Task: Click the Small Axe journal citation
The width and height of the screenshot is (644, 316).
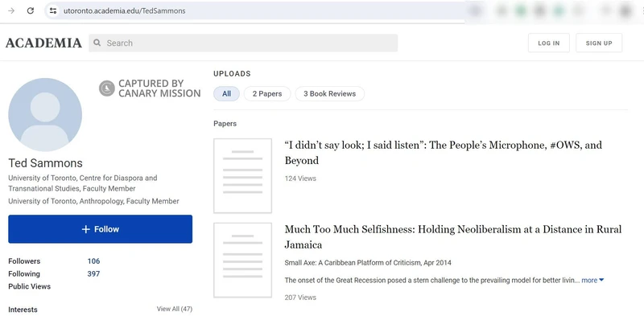Action: click(x=368, y=263)
